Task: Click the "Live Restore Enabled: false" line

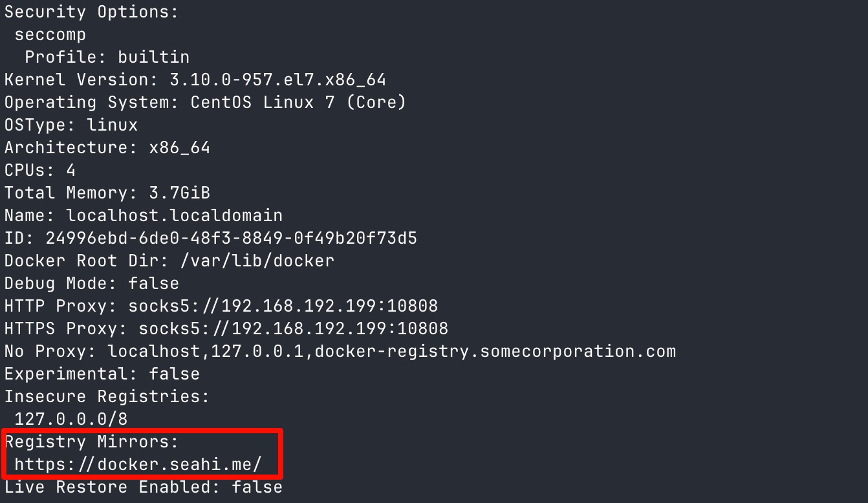Action: point(144,487)
